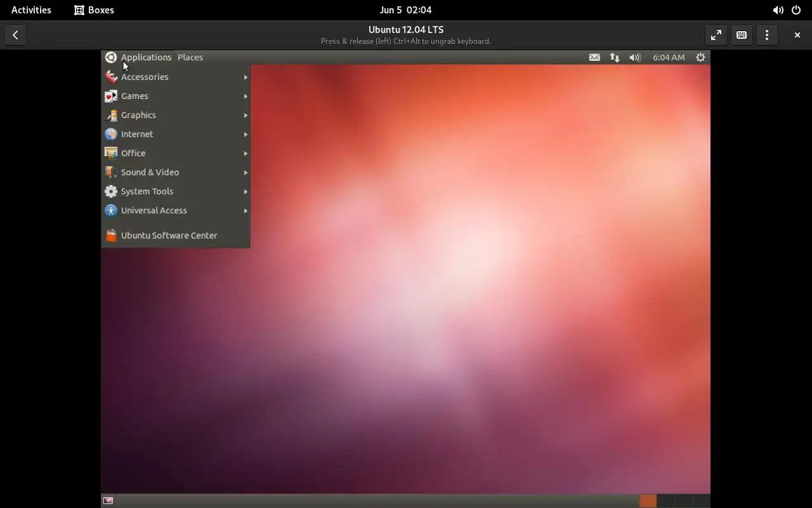Open the guest sound volume indicator
Screen dimensions: 812x508
(x=635, y=57)
